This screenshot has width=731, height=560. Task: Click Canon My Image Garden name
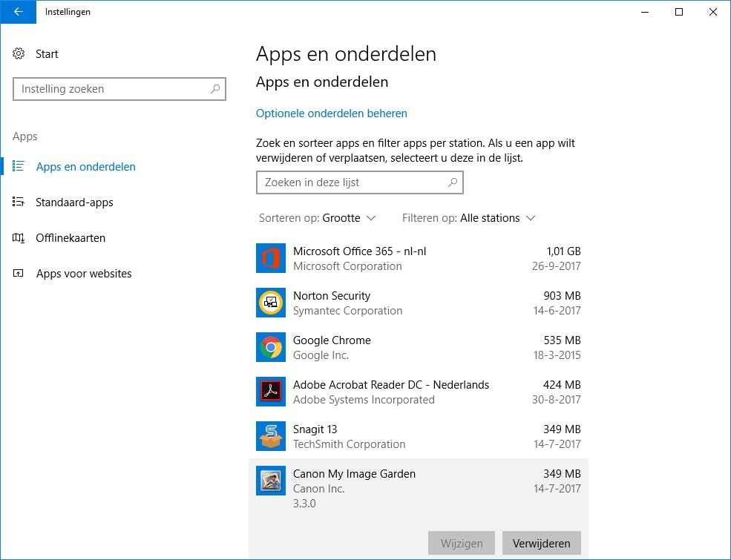coord(354,474)
